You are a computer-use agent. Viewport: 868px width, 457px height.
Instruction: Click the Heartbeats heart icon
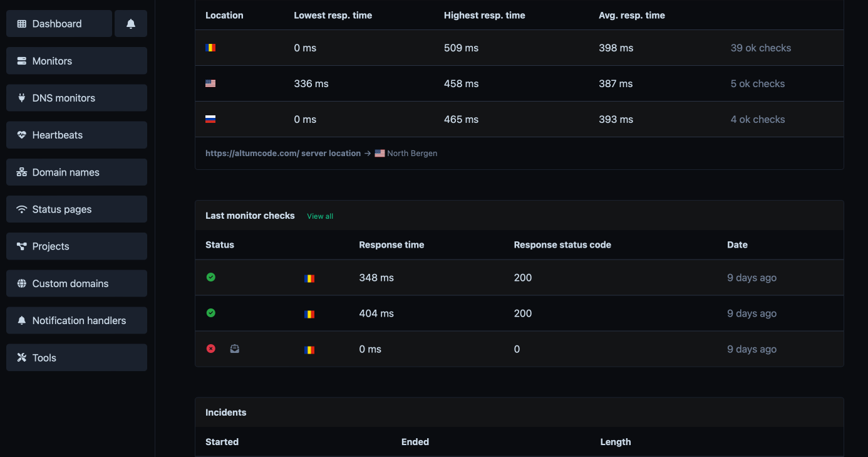tap(22, 135)
